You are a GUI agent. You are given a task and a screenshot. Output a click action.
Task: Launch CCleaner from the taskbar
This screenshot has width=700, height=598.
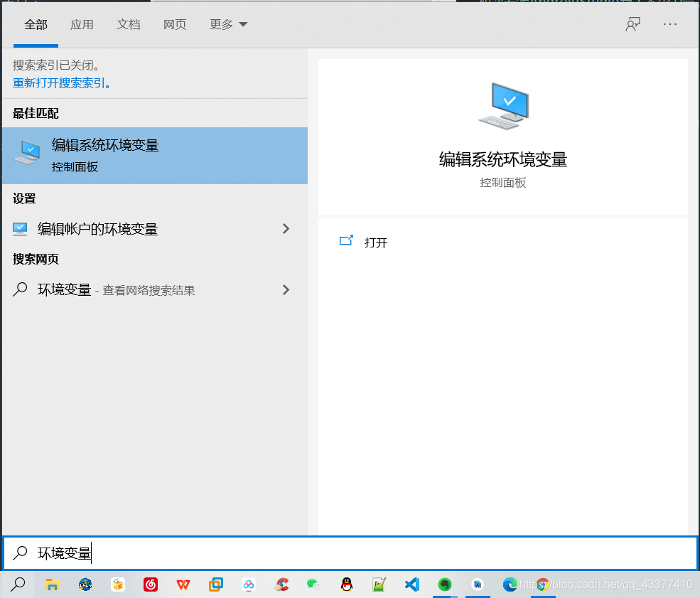tap(281, 584)
